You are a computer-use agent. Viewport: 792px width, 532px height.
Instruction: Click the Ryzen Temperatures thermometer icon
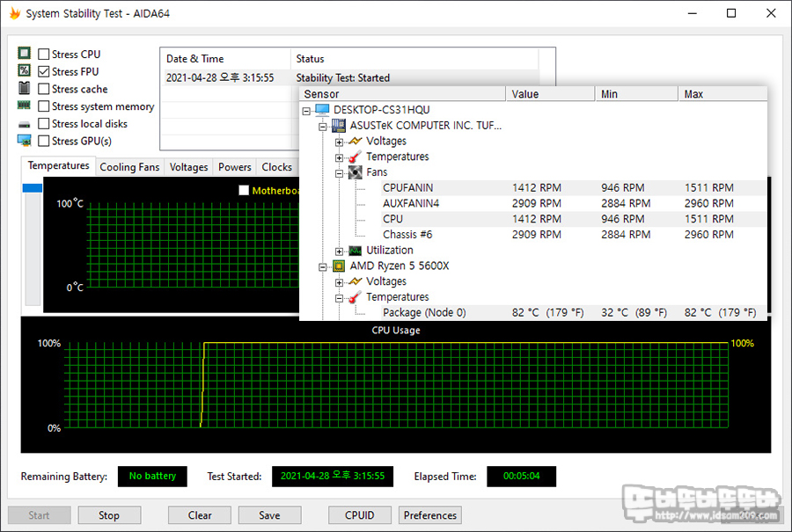click(356, 297)
